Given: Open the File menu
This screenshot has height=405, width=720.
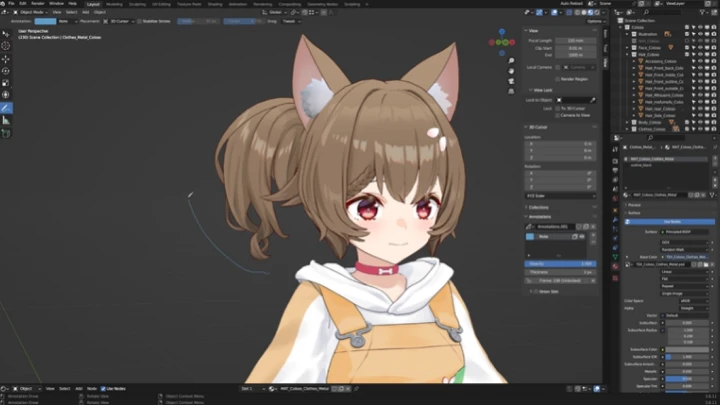Looking at the screenshot, I should (x=11, y=4).
